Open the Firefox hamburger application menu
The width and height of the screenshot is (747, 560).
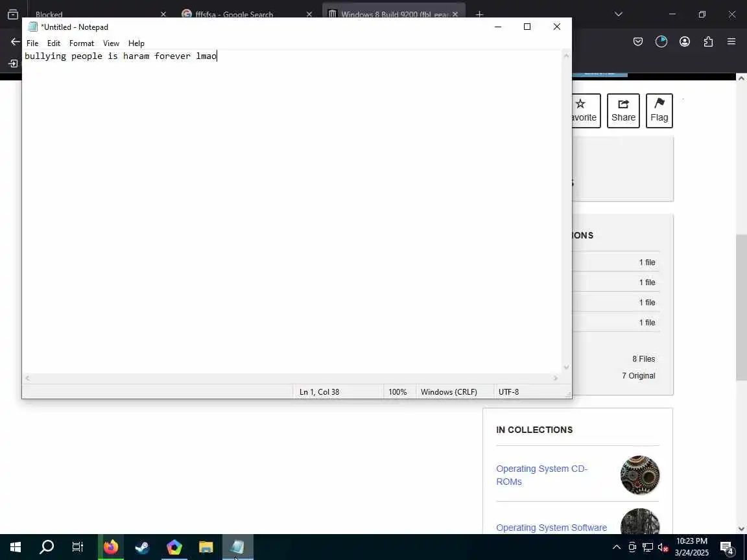tap(731, 42)
